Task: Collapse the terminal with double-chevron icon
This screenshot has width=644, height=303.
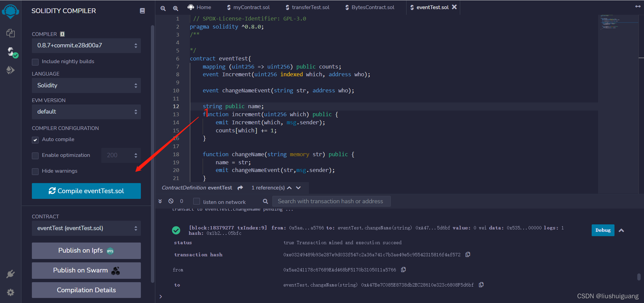Action: tap(160, 201)
